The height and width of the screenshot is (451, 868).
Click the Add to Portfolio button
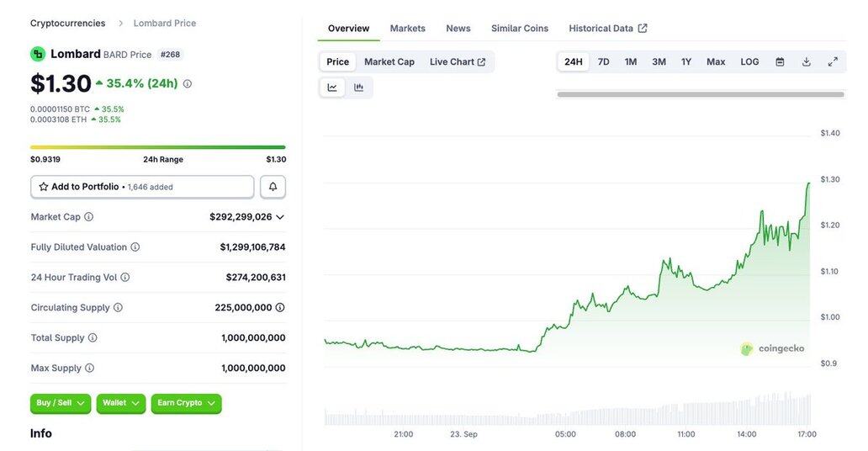pos(142,187)
